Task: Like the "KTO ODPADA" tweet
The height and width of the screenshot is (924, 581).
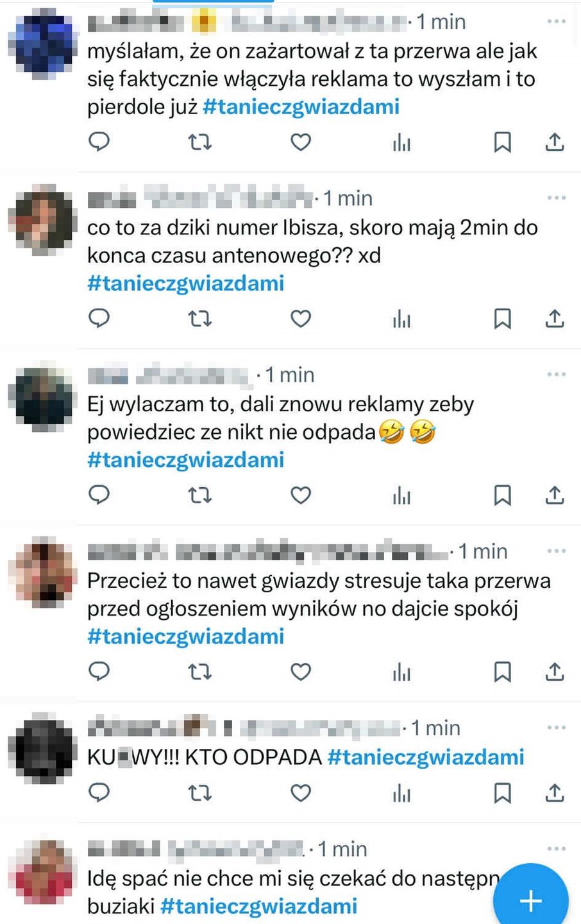Action: pos(301,793)
